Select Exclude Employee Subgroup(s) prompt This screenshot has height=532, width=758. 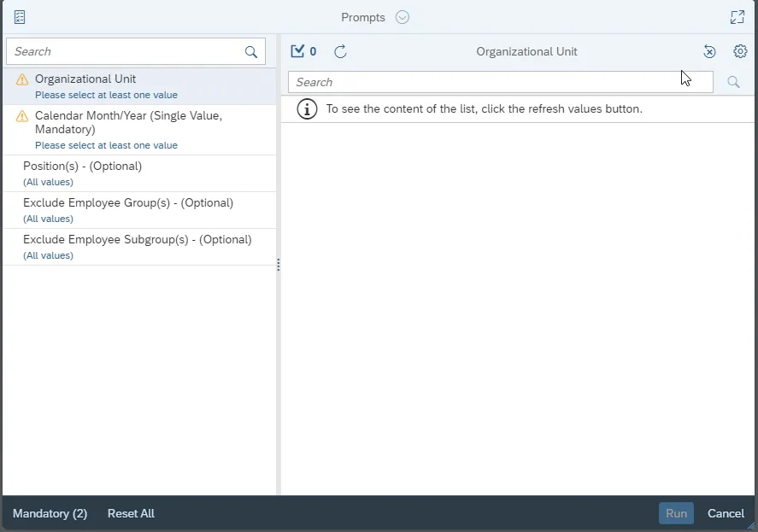[137, 240]
